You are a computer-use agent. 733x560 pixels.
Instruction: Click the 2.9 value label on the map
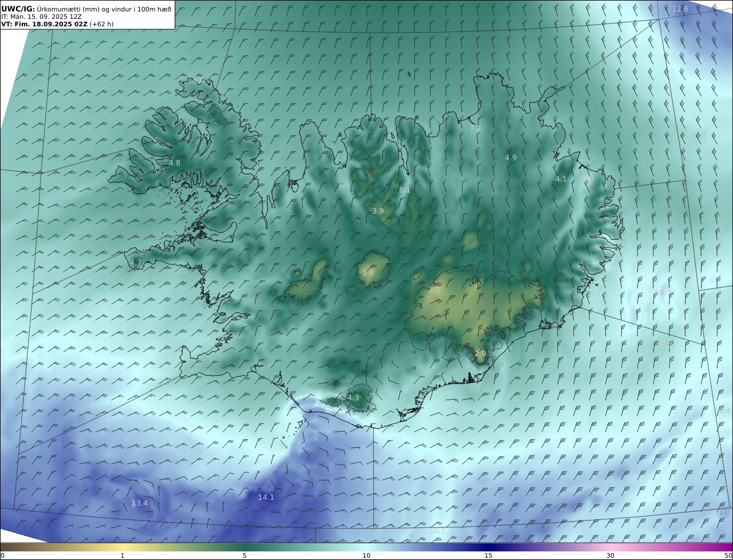(x=480, y=354)
